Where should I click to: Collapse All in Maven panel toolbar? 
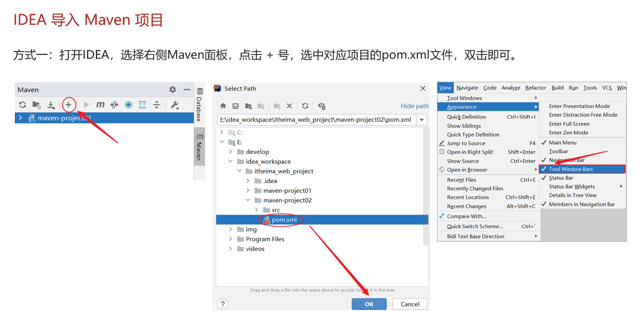coord(156,105)
